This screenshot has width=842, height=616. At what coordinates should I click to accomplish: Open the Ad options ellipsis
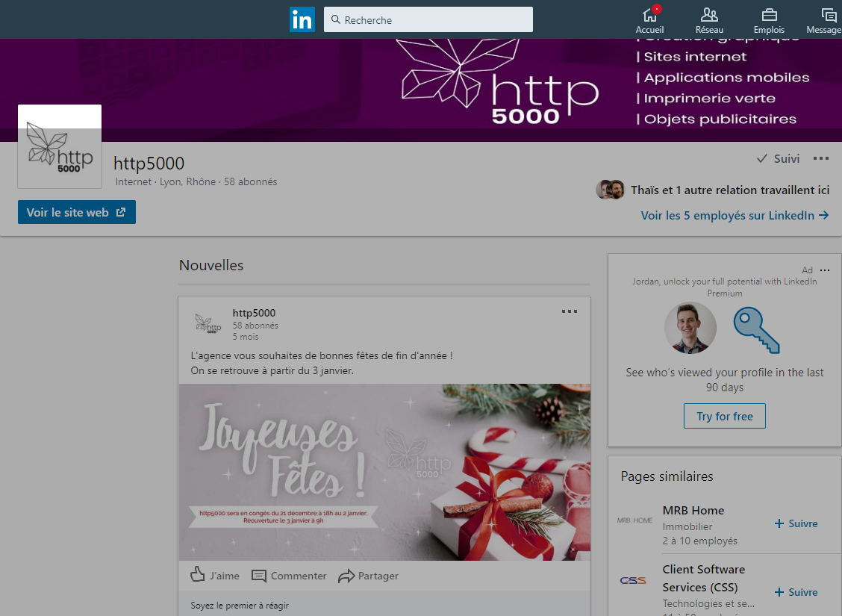[x=825, y=270]
